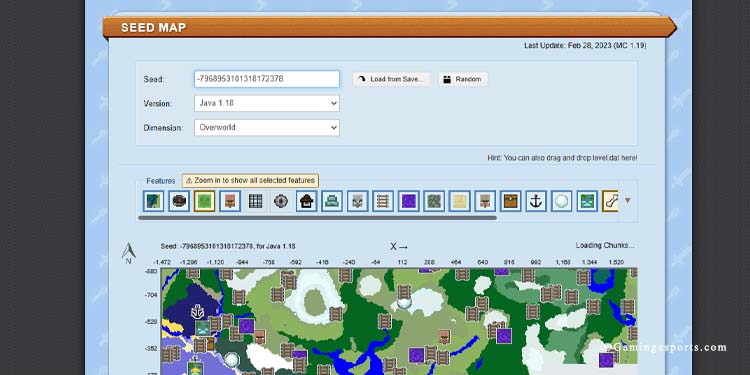Viewport: 750px width, 375px height.
Task: Click the drag and drop level.dat hint
Action: click(x=562, y=158)
